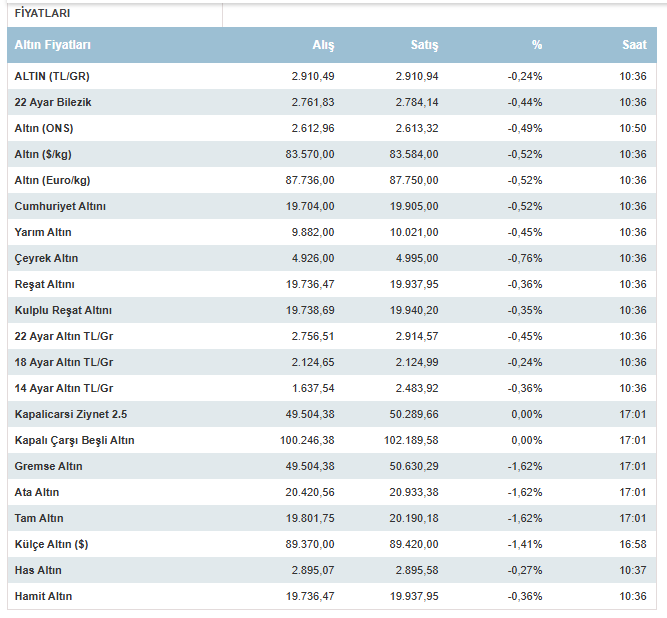Image resolution: width=667 pixels, height=618 pixels.
Task: Select the 22 Ayar Bilezik row
Action: (x=53, y=102)
